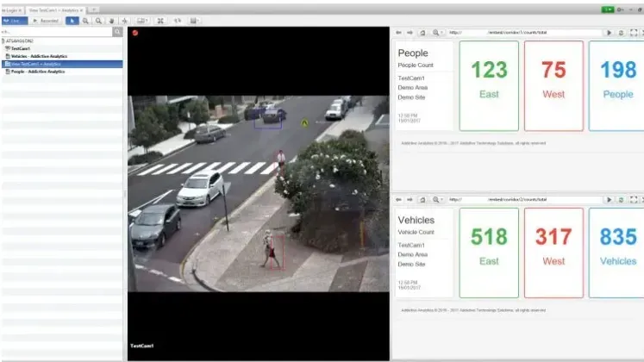Image resolution: width=644 pixels, height=362 pixels.
Task: Click the search button beside the tree filter
Action: pos(117,32)
